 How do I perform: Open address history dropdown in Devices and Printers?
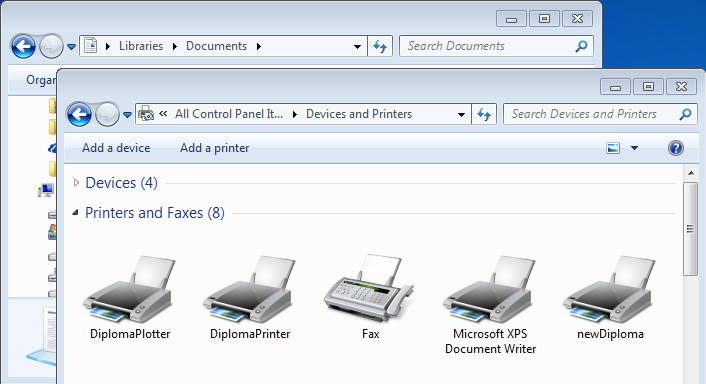pos(461,114)
